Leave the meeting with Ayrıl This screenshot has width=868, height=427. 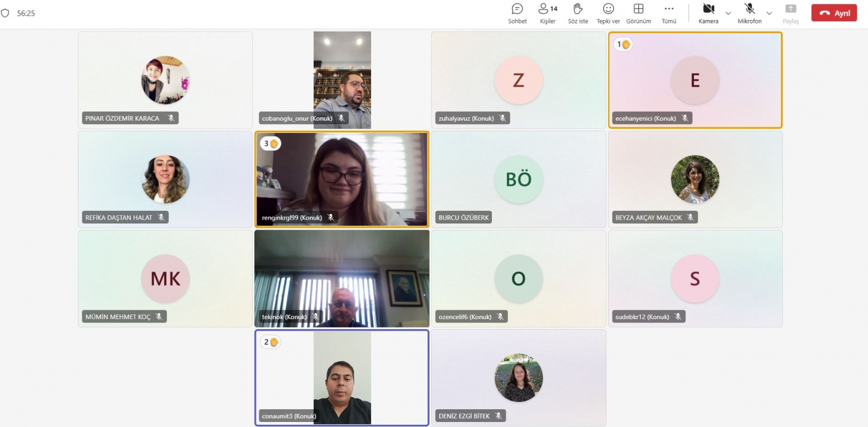[x=834, y=13]
